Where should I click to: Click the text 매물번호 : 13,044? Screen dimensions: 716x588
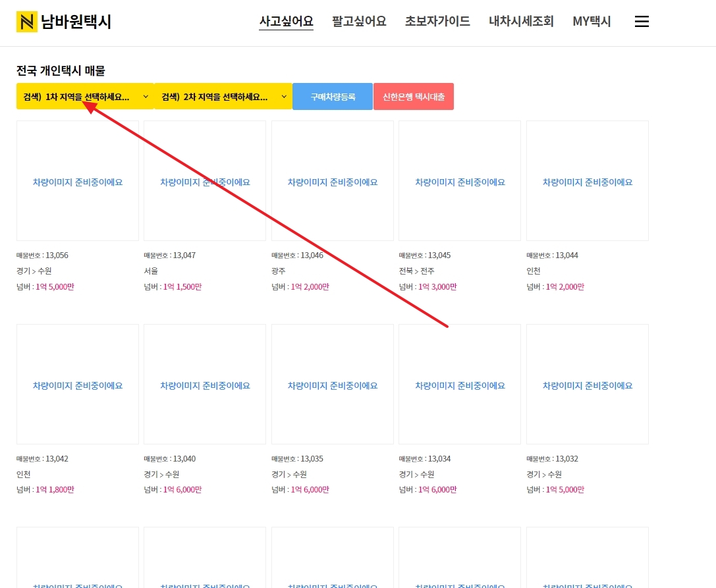click(x=552, y=255)
